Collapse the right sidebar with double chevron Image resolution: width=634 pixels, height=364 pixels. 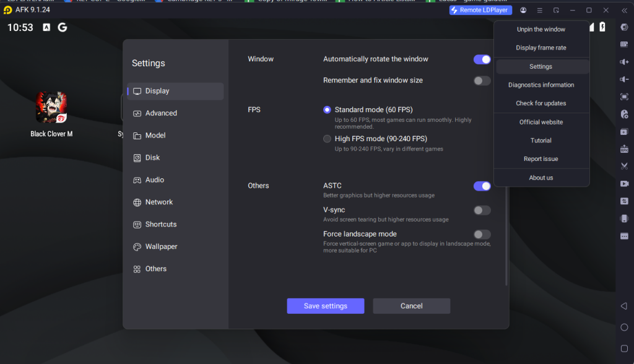(x=624, y=27)
